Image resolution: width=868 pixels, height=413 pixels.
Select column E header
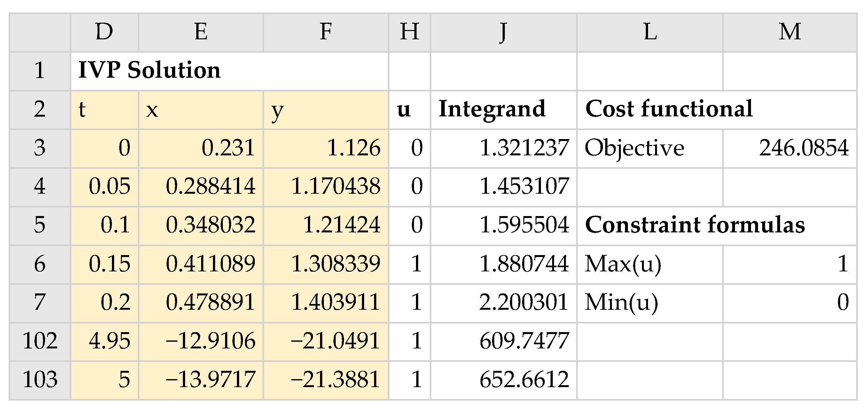point(201,32)
